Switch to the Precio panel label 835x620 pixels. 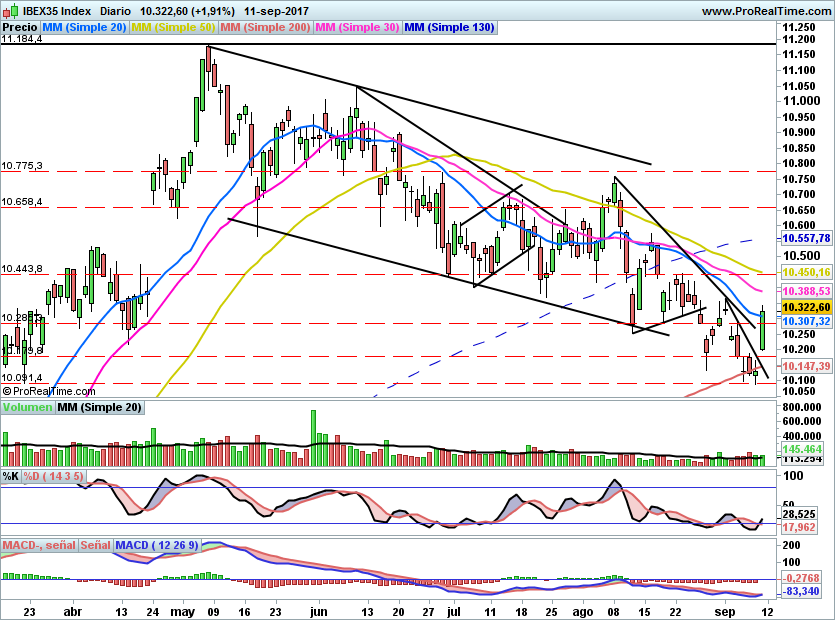click(x=21, y=27)
